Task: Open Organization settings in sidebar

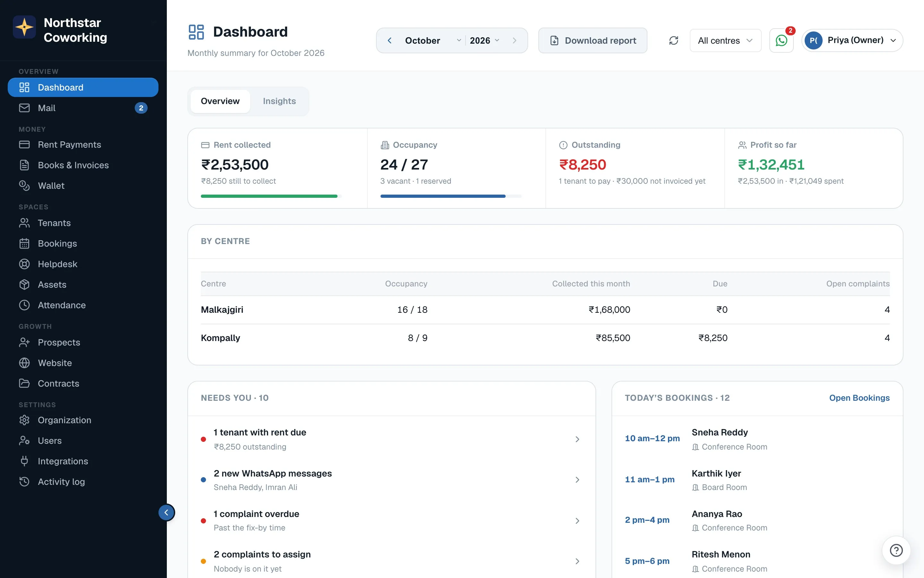Action: point(83,420)
